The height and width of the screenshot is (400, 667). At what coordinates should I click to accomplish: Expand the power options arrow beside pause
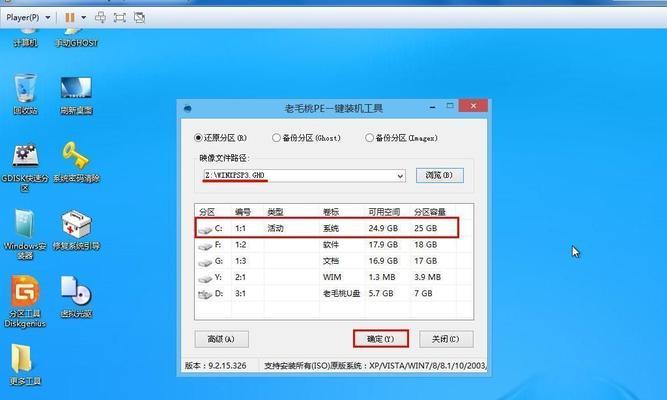click(x=84, y=17)
